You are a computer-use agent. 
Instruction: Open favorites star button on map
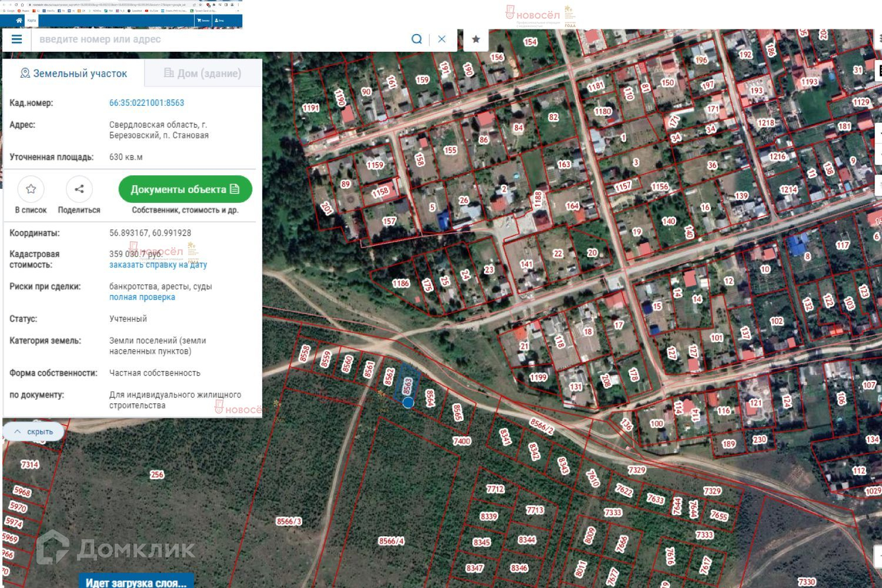[x=476, y=39]
